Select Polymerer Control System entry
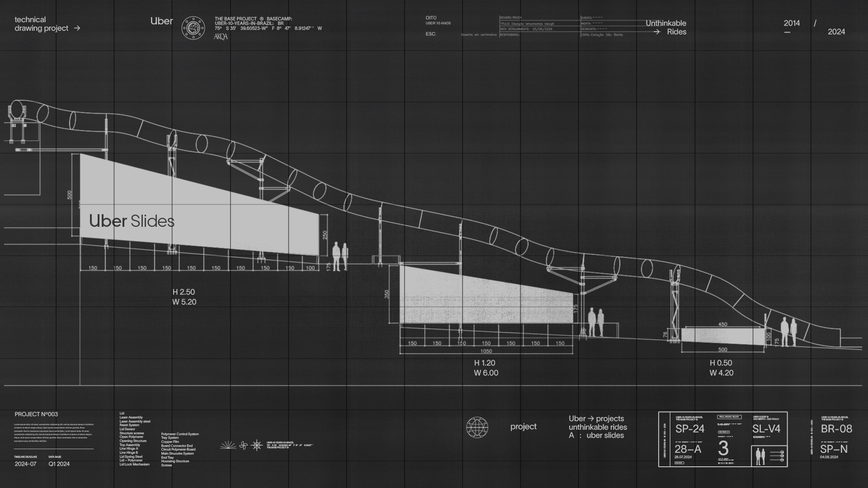 (x=180, y=434)
